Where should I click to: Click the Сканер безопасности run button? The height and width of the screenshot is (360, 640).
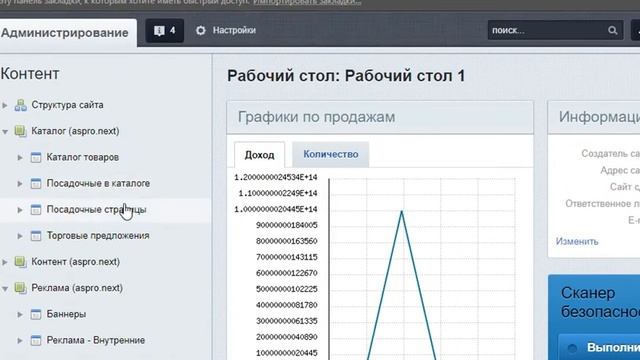(600, 347)
